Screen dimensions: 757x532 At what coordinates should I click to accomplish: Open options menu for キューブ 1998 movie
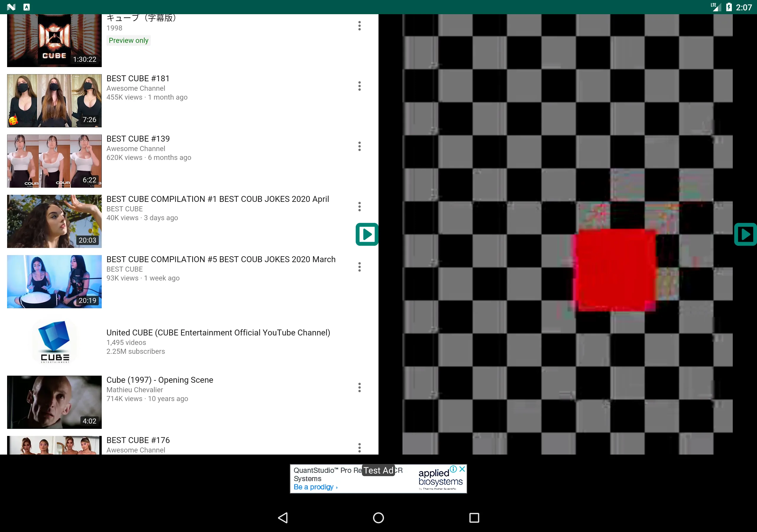[359, 26]
